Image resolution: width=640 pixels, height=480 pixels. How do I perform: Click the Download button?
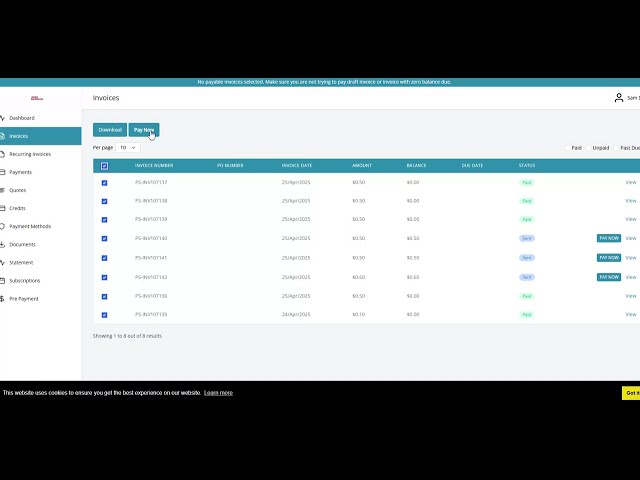click(x=110, y=130)
